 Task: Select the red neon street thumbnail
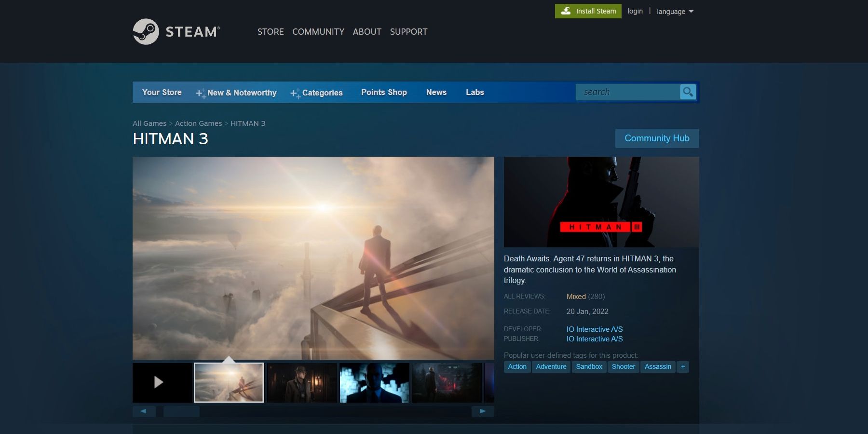[x=447, y=382]
